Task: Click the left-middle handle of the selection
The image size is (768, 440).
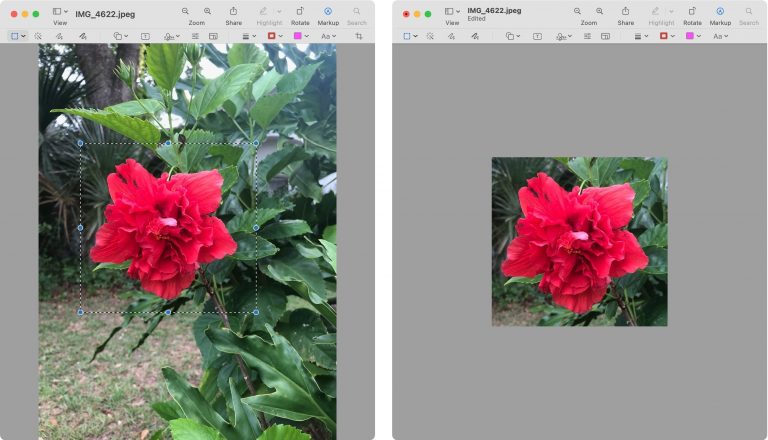Action: click(x=80, y=228)
